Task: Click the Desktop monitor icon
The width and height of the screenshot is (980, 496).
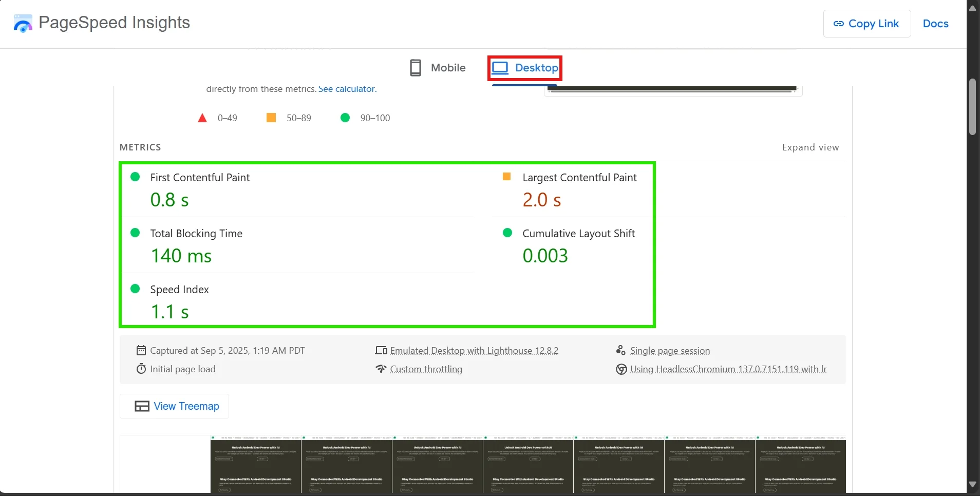Action: [500, 68]
